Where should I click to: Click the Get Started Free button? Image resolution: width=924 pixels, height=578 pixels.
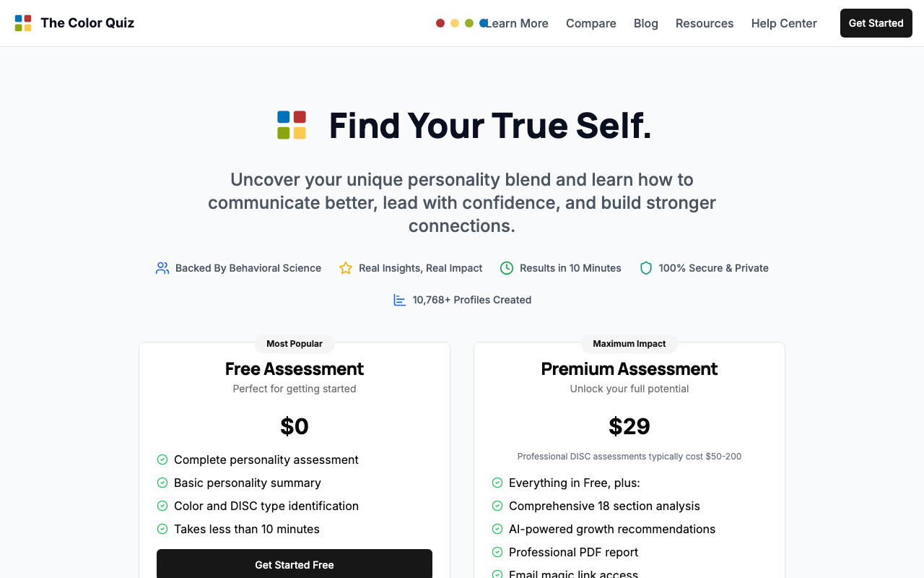295,564
